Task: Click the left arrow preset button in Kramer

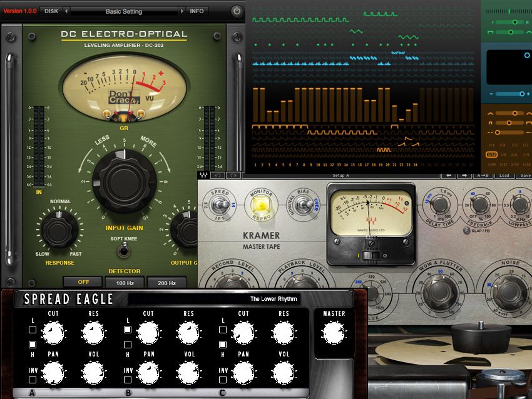Action: click(x=449, y=175)
